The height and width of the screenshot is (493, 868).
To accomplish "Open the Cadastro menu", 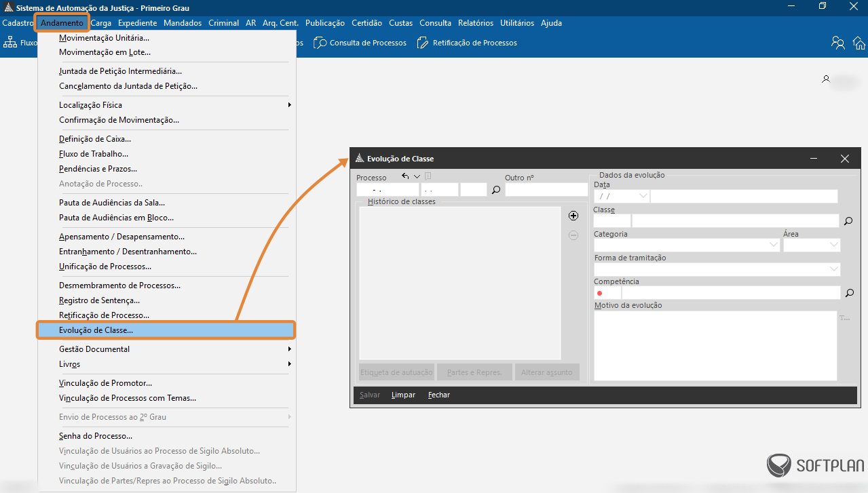I will click(18, 23).
